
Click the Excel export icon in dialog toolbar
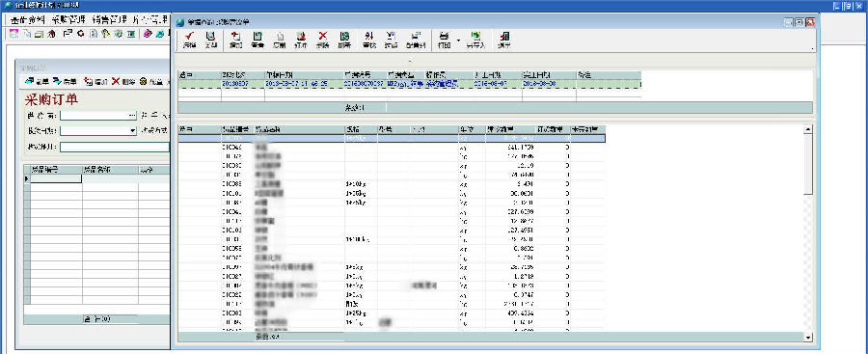tap(475, 40)
